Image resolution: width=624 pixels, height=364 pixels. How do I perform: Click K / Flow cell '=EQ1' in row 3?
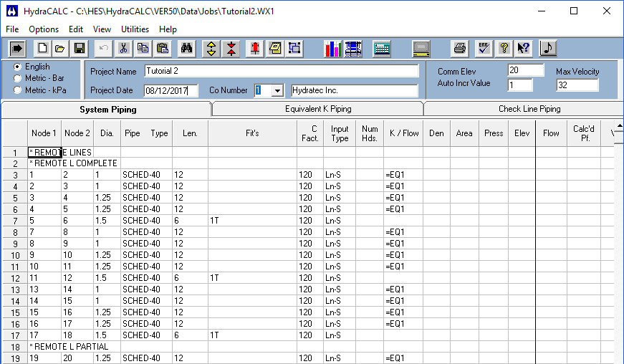[403, 175]
